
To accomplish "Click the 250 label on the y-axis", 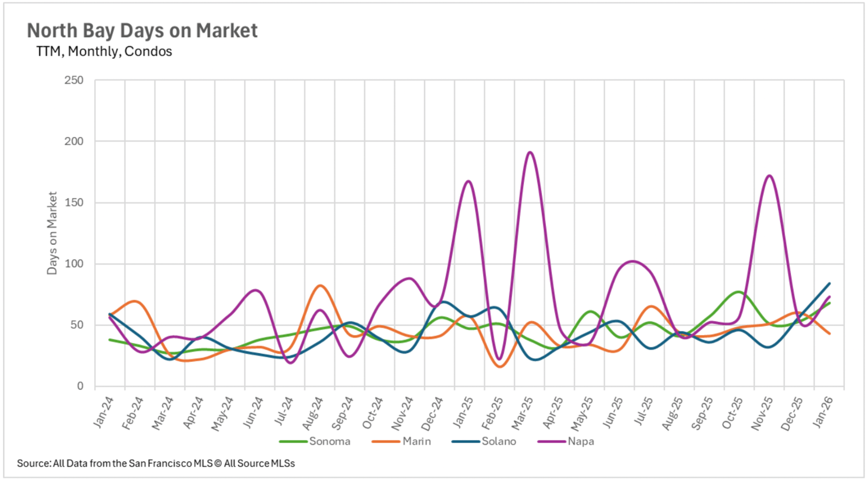I will pyautogui.click(x=74, y=80).
